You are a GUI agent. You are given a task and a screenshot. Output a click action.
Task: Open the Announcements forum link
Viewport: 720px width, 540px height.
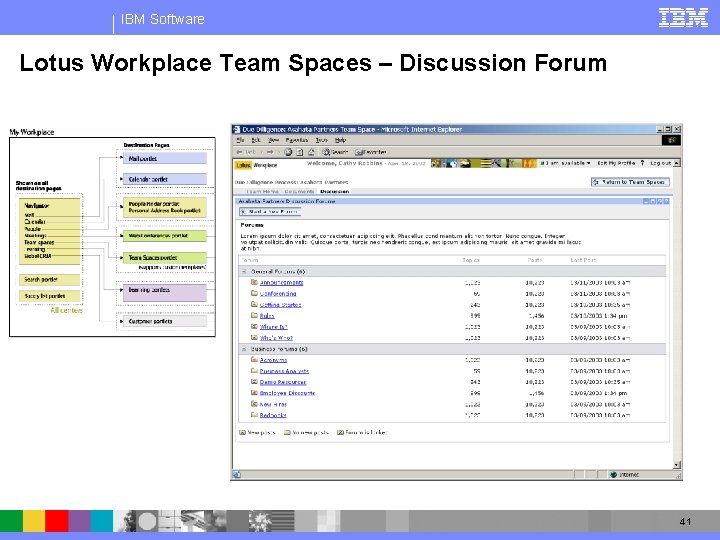coord(281,282)
